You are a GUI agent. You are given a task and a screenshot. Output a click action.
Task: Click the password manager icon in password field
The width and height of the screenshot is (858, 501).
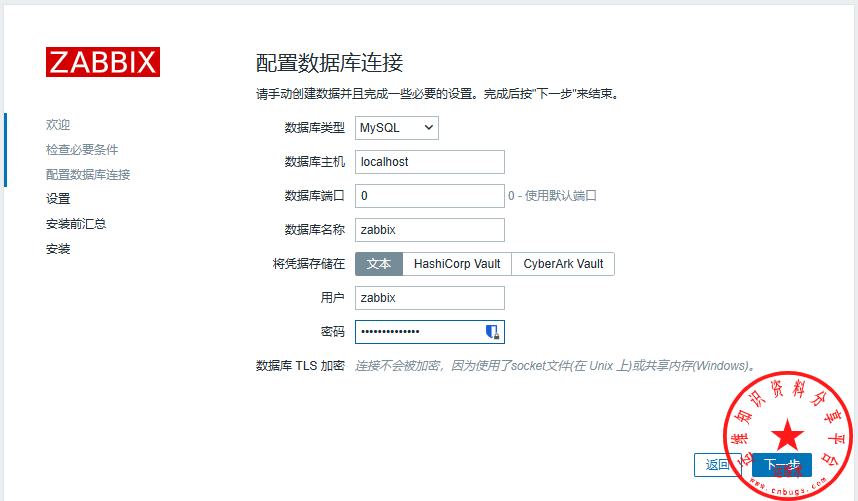pyautogui.click(x=492, y=332)
